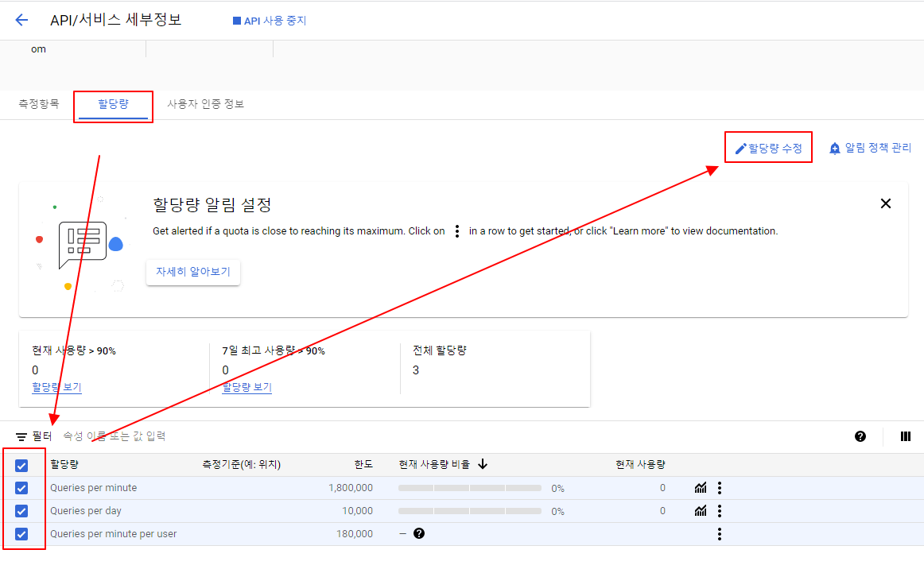Open 할당량 보기 link under 현재 사용량
This screenshot has height=573, width=924.
pyautogui.click(x=56, y=388)
